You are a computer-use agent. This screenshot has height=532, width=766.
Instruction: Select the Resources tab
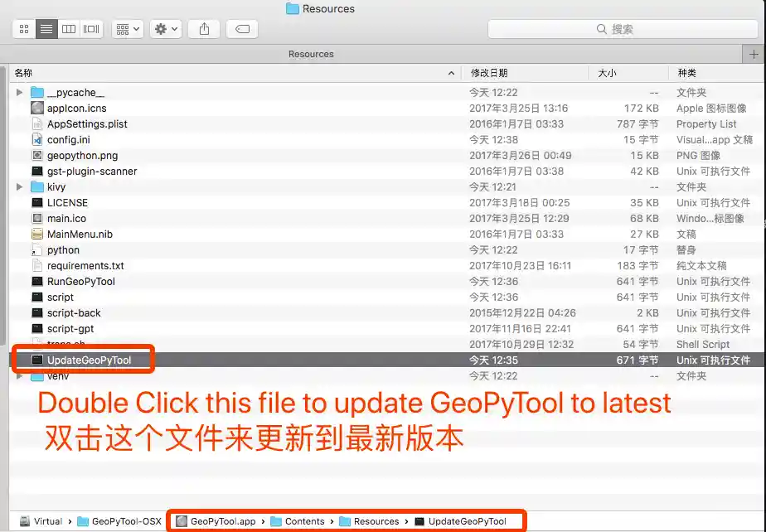pyautogui.click(x=311, y=54)
